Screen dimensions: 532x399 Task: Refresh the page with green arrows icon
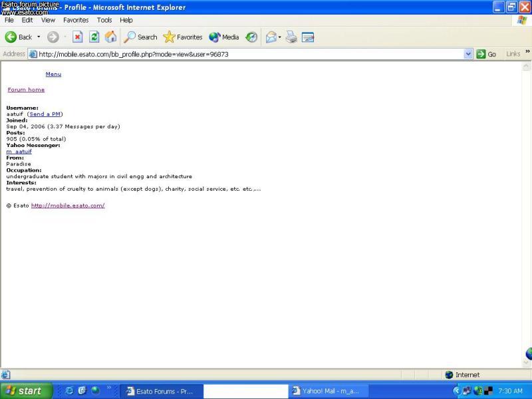(94, 37)
